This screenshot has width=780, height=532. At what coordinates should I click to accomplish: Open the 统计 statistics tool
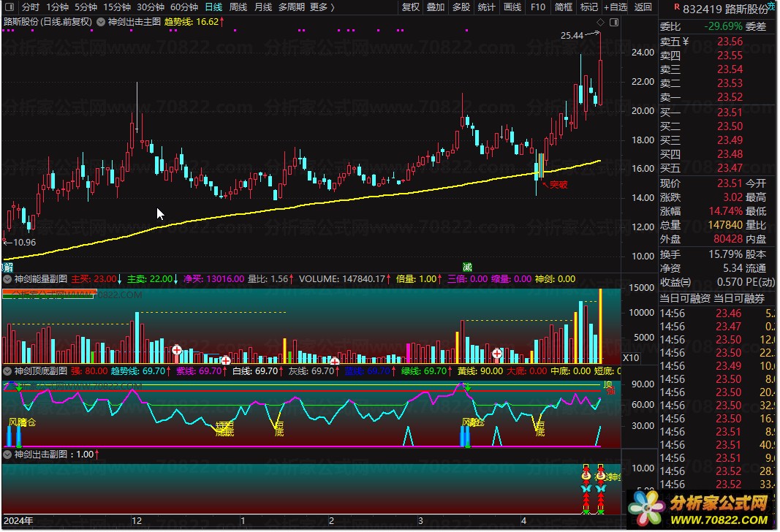(487, 7)
